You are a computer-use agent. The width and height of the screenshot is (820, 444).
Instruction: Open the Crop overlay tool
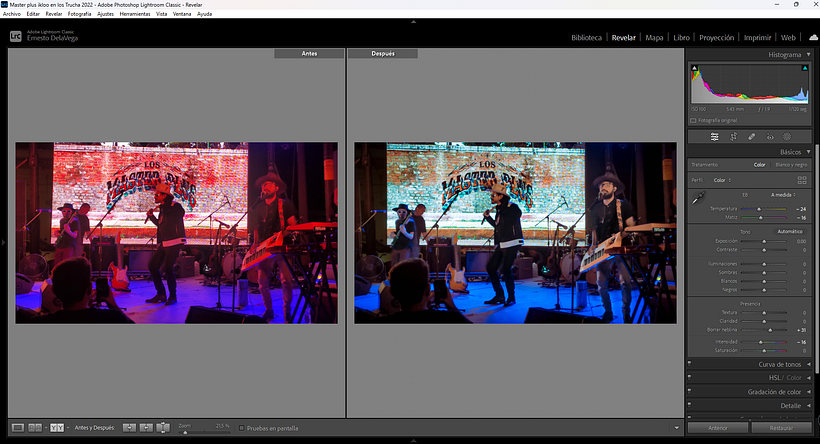(733, 136)
